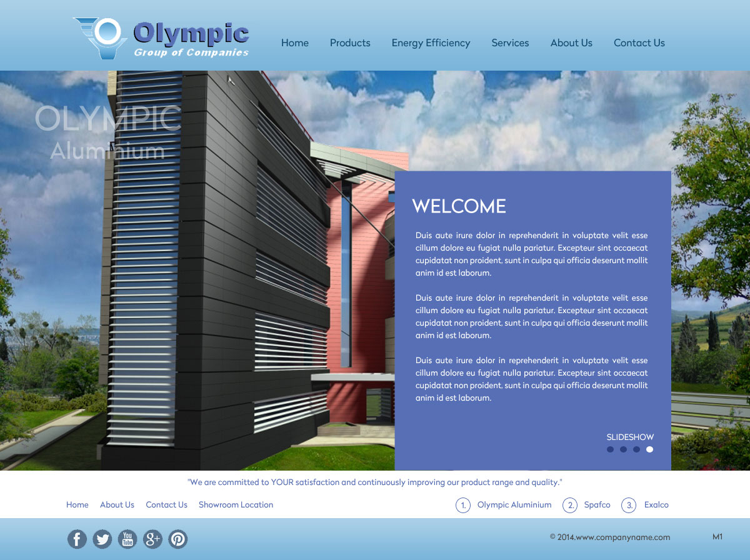
Task: Open the Olympic Aluminium link
Action: pyautogui.click(x=514, y=505)
